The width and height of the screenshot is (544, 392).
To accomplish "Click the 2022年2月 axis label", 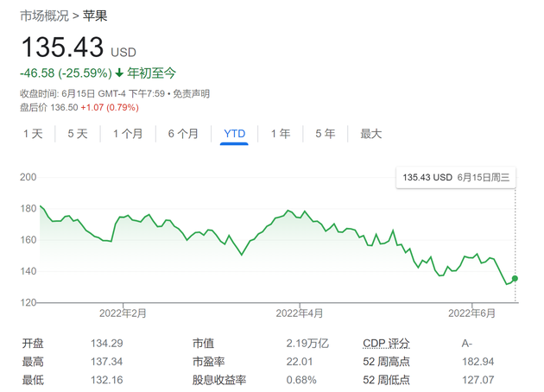I will [123, 313].
